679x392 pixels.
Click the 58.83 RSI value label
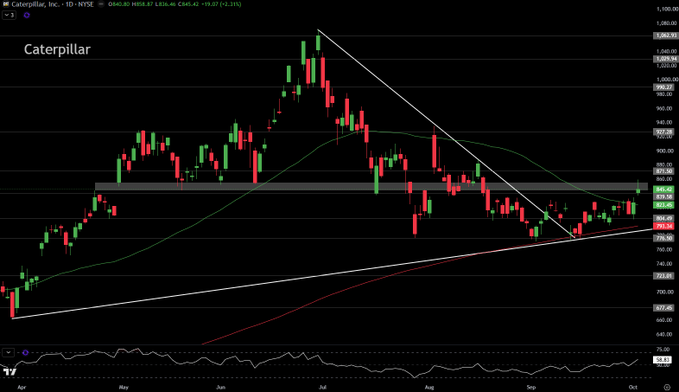coord(662,360)
